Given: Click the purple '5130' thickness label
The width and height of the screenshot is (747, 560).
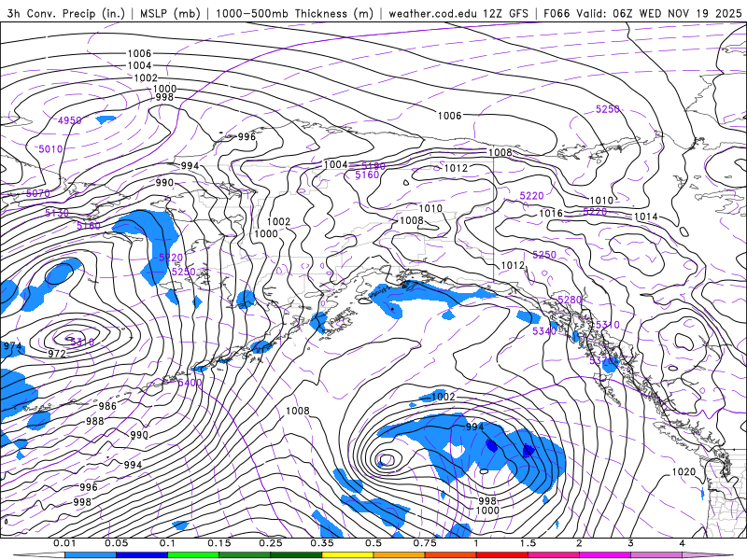Looking at the screenshot, I should (x=57, y=213).
